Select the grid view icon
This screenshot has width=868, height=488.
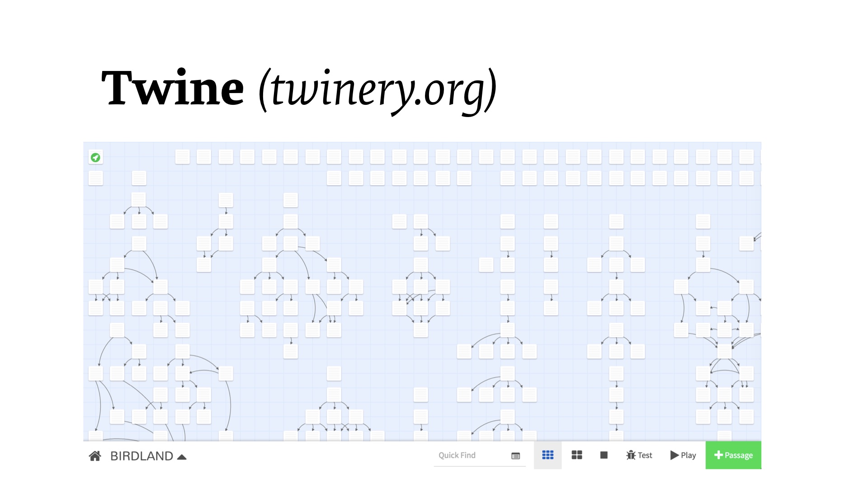pos(547,455)
